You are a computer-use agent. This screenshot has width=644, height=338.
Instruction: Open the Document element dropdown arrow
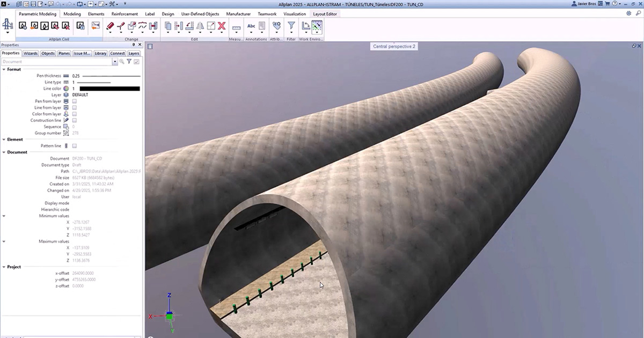pos(115,62)
